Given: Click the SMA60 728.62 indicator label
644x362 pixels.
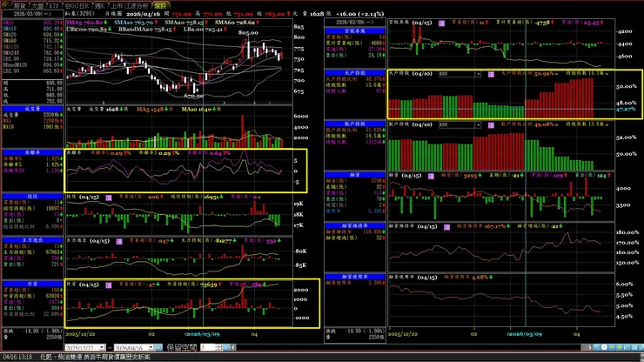Looking at the screenshot, I should 237,22.
